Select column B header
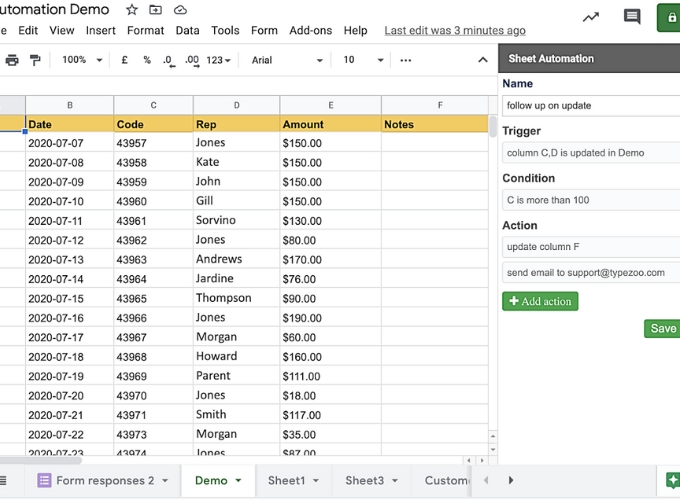 69,105
